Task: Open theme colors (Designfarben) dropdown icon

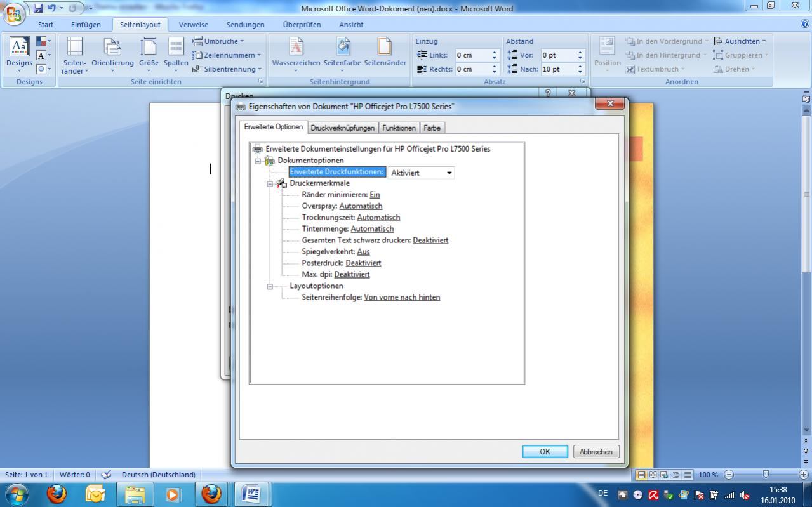Action: 43,42
